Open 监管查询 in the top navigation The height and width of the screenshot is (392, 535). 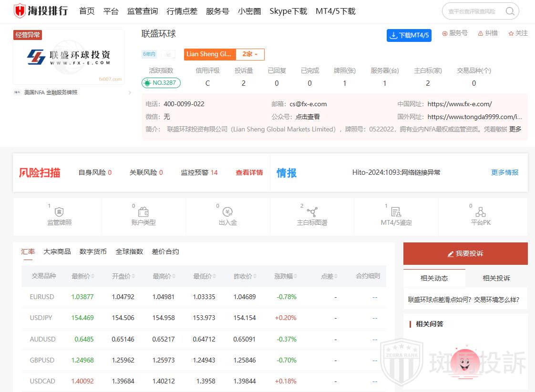[x=143, y=11]
